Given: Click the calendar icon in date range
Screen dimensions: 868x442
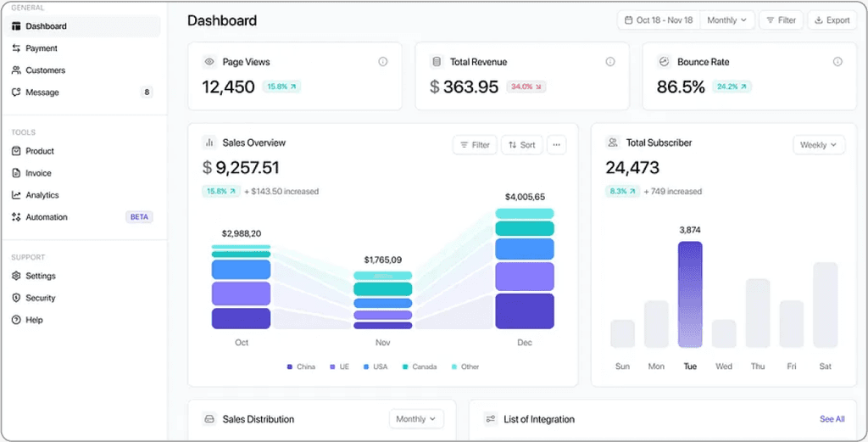Looking at the screenshot, I should click(x=628, y=20).
